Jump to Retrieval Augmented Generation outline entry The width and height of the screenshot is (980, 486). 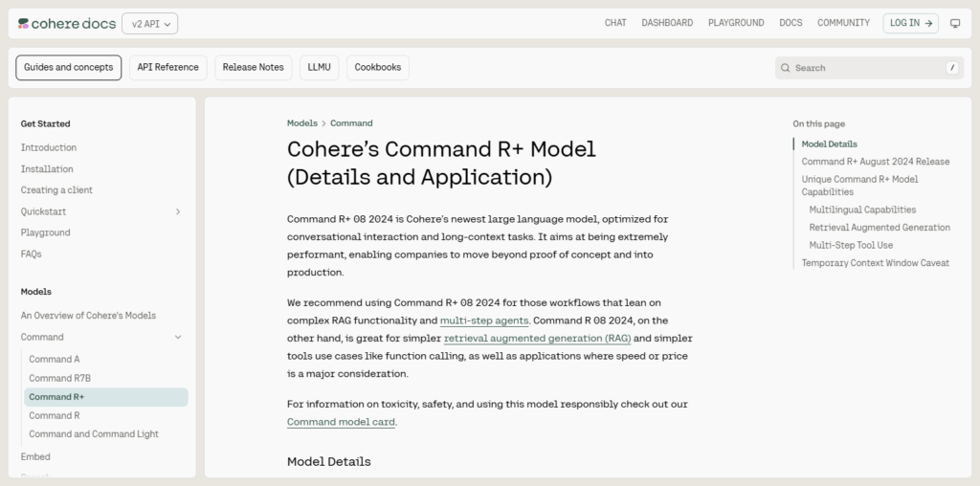(x=880, y=228)
